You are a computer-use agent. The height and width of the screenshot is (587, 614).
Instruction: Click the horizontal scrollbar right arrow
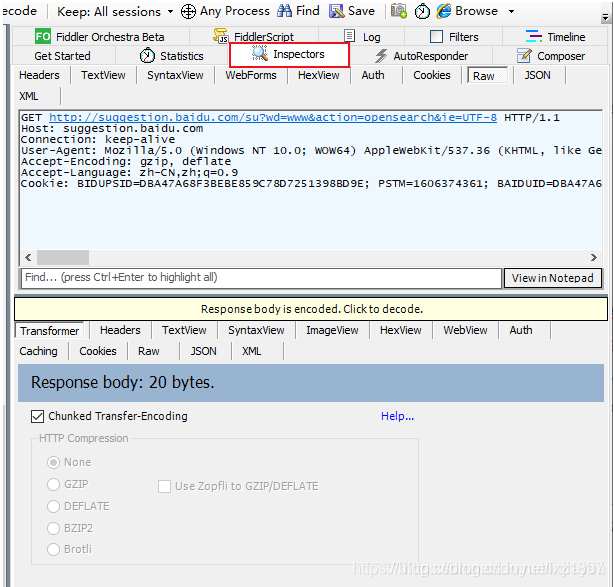(594, 257)
